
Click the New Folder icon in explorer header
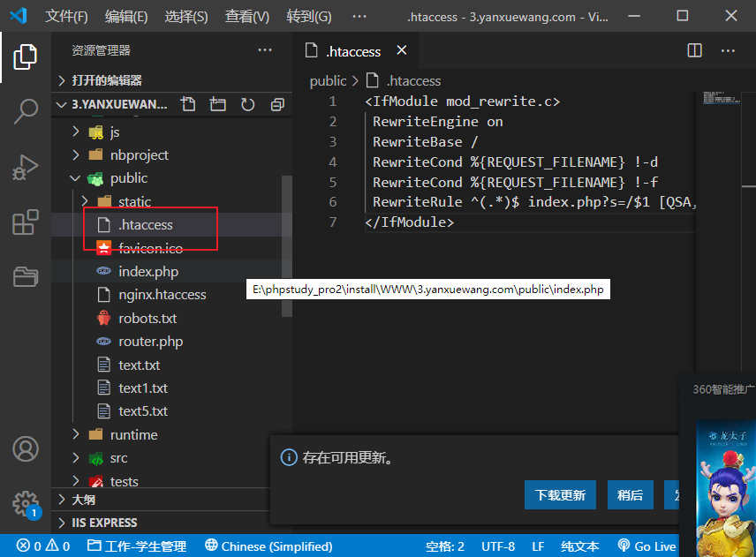pos(218,104)
